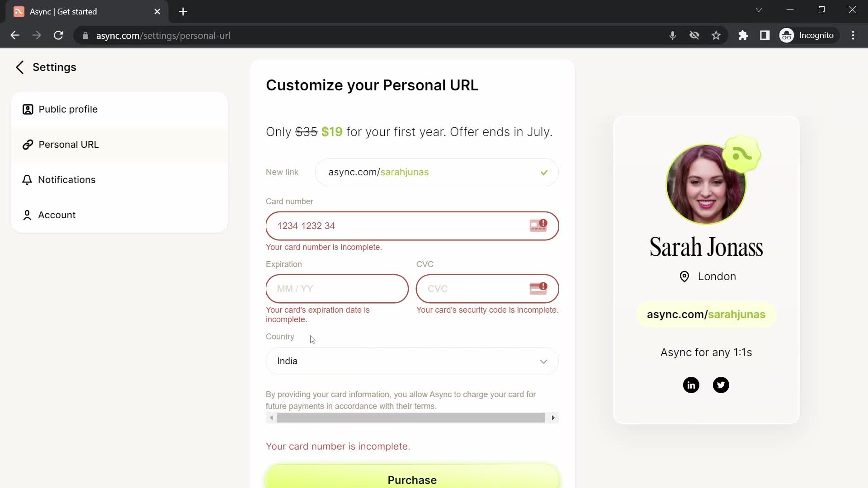Click the microphone icon in browser bar
868x488 pixels.
click(x=672, y=36)
